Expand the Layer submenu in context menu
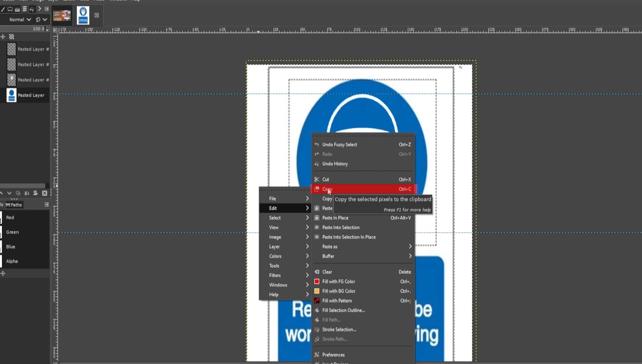 coord(285,247)
